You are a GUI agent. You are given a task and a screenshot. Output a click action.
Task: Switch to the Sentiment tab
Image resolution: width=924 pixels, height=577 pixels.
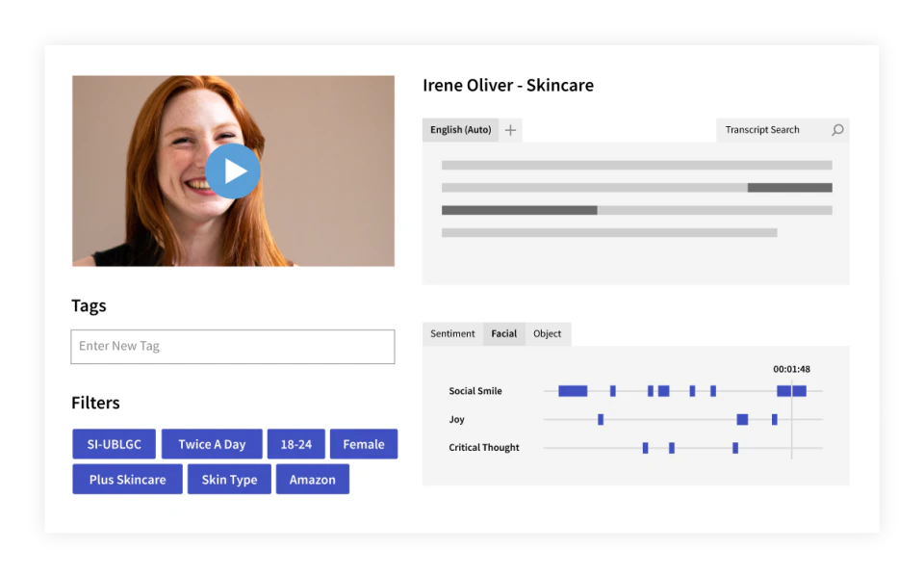pos(452,333)
